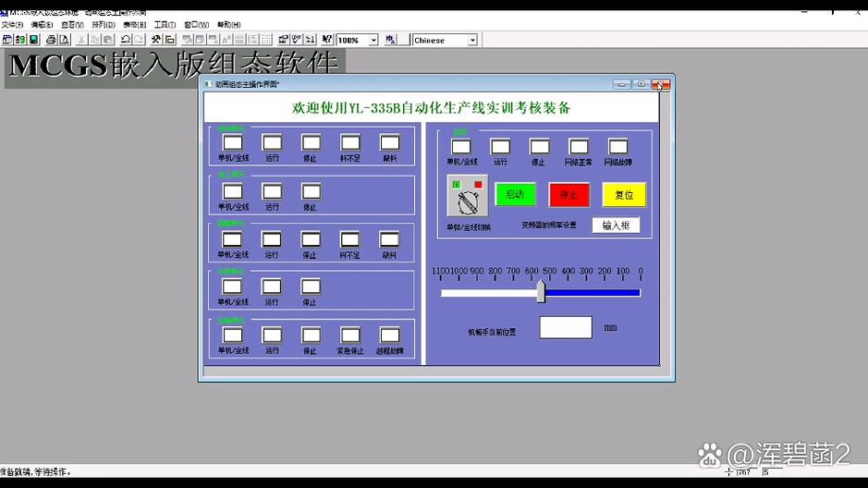The image size is (868, 488).
Task: Expand the 100% zoom dropdown
Action: [x=373, y=41]
